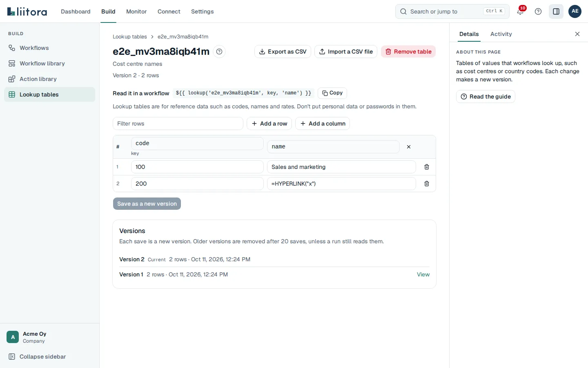Click the Filter rows field
Image resolution: width=588 pixels, height=368 pixels.
click(x=178, y=123)
